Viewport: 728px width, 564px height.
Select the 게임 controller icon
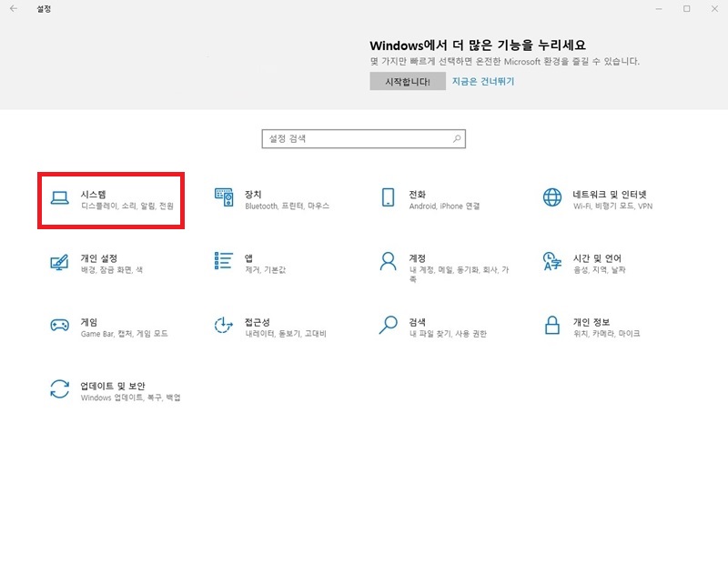coord(59,325)
